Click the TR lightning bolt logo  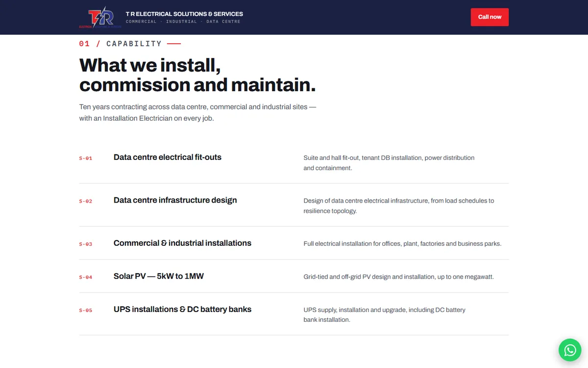pos(100,18)
